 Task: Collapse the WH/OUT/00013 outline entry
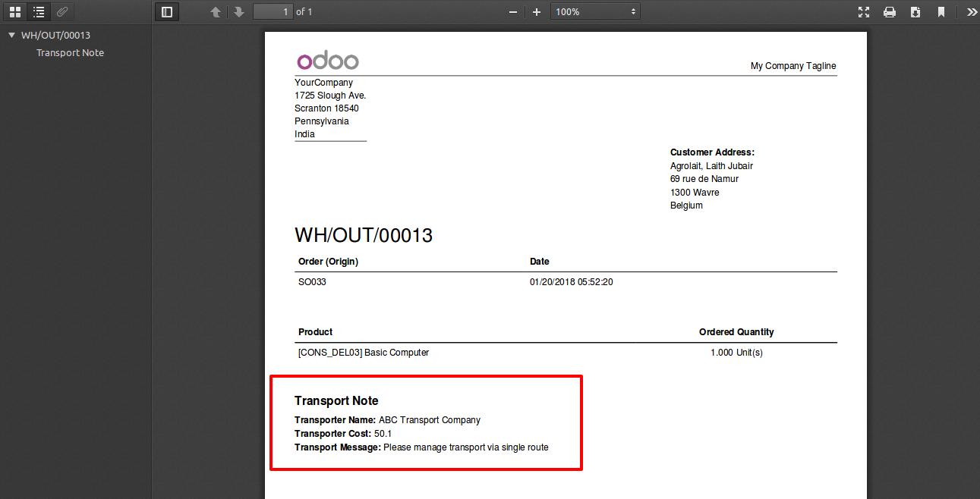(x=11, y=35)
